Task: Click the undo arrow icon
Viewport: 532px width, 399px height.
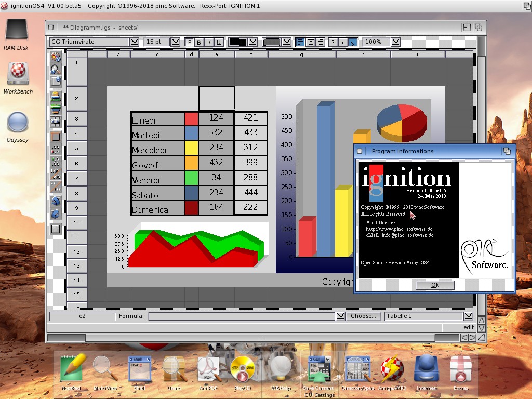Action: point(56,201)
